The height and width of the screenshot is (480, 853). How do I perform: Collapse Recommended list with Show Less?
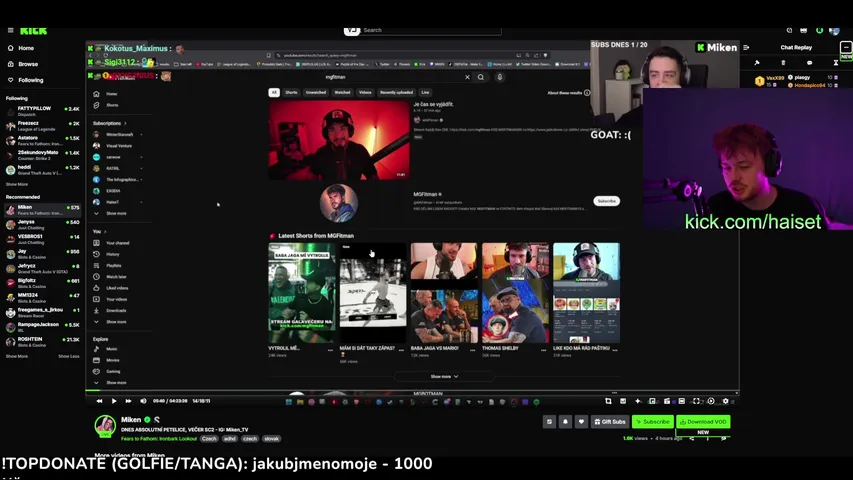tap(69, 356)
